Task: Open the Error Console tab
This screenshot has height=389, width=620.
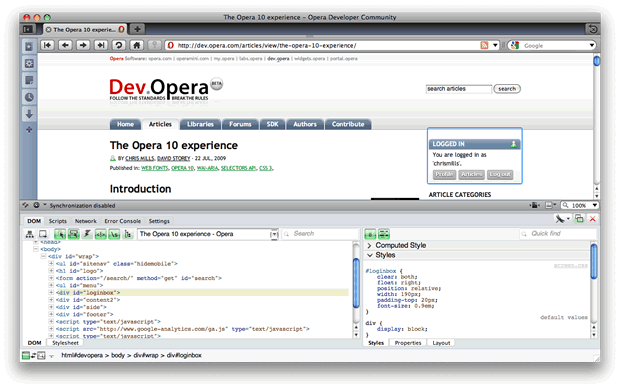Action: pos(123,221)
